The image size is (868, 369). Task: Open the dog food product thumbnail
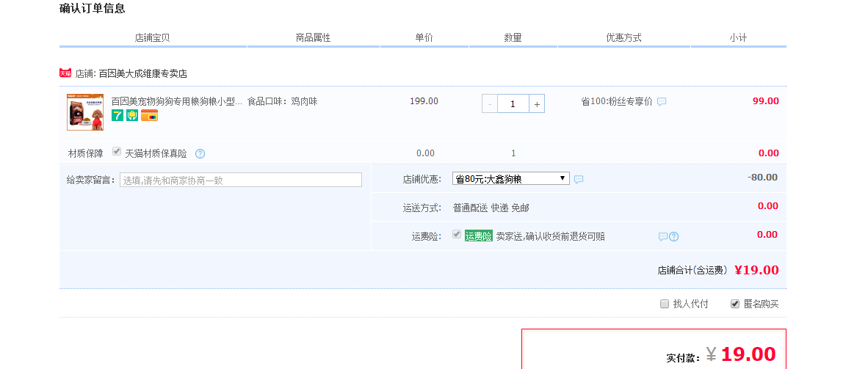coord(85,112)
